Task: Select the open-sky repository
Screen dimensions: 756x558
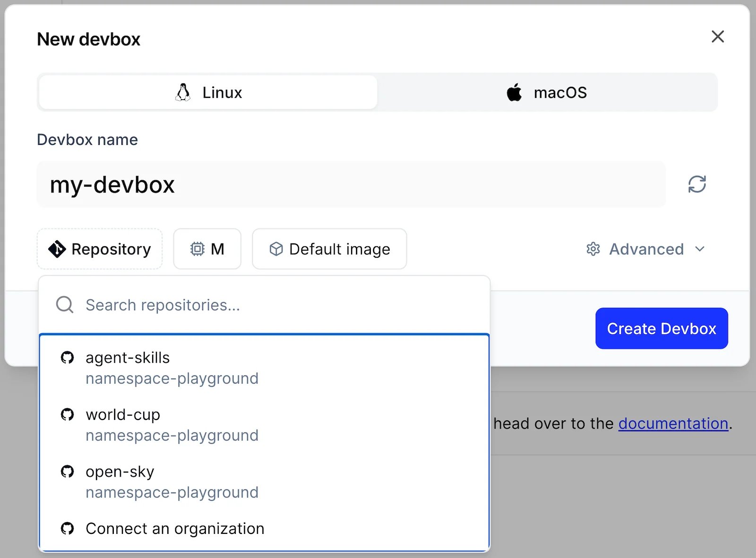Action: click(264, 482)
